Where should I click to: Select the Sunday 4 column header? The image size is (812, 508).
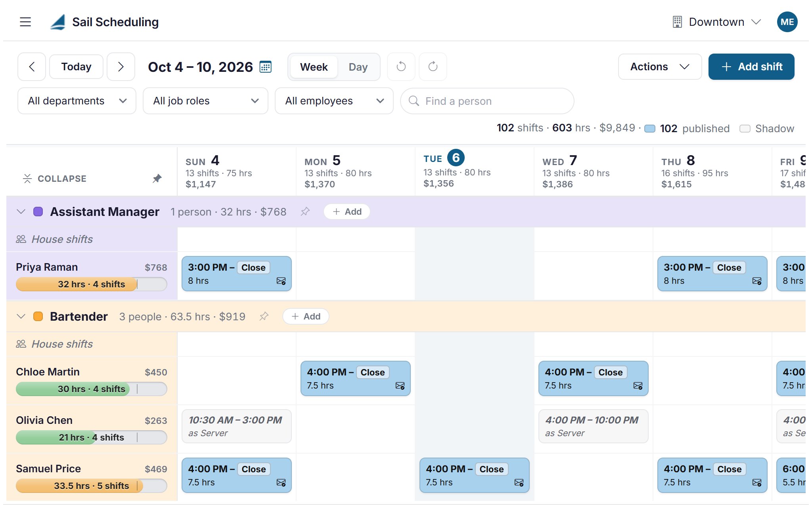(x=236, y=171)
